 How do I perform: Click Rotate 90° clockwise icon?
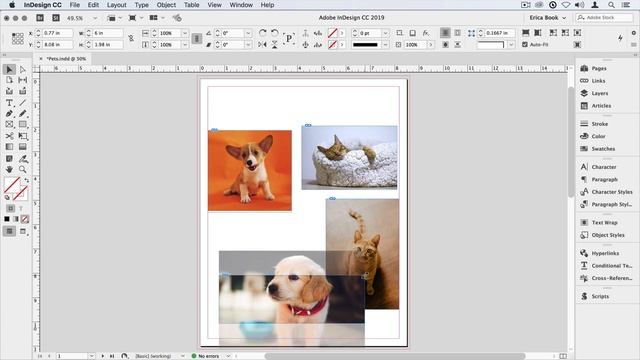click(x=262, y=33)
